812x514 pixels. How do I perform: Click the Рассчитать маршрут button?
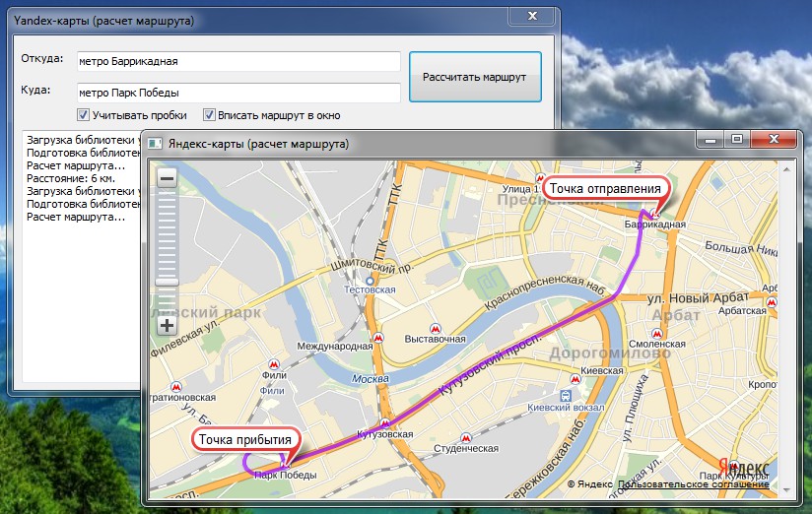(x=475, y=77)
